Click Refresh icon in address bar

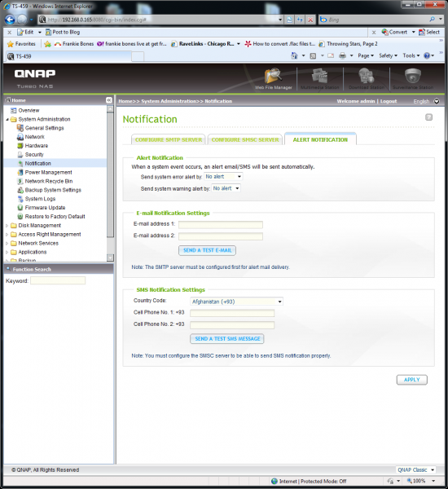[x=300, y=20]
